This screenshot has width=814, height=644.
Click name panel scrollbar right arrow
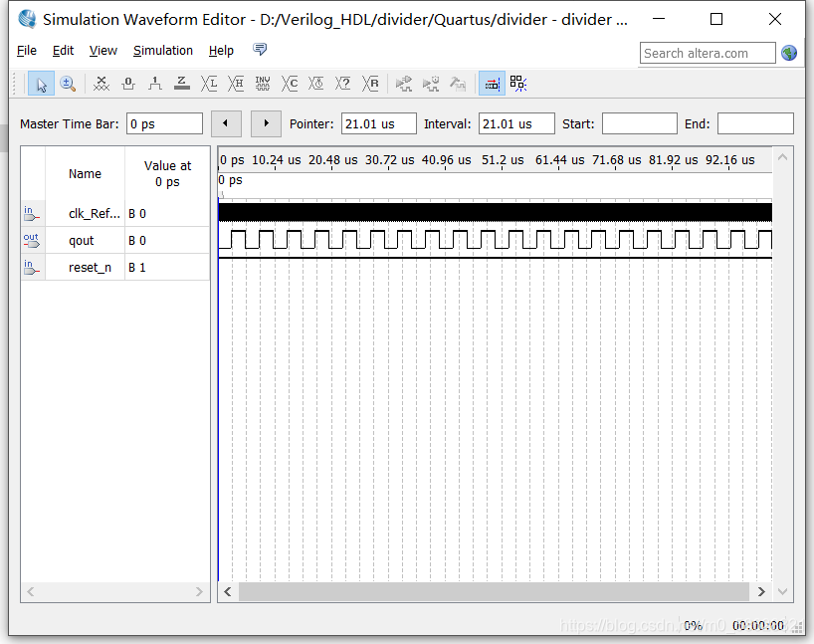pyautogui.click(x=199, y=591)
